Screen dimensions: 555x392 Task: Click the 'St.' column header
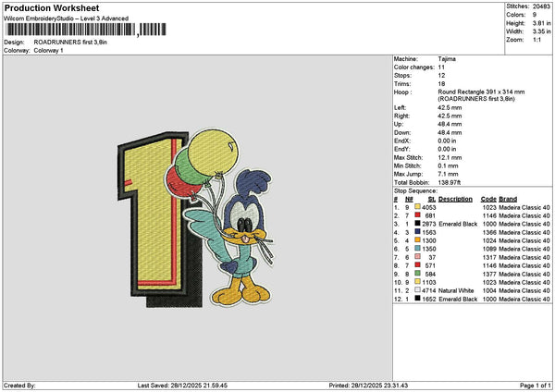pos(432,199)
